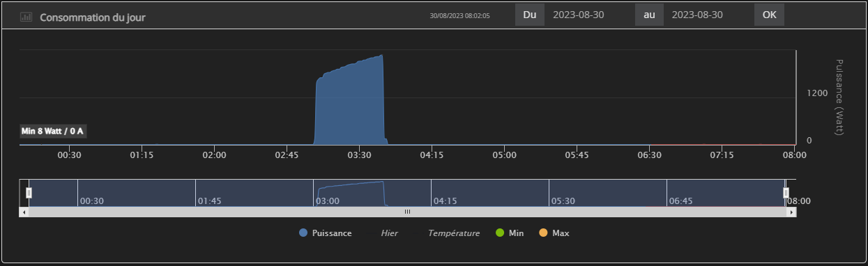Click the scrollbar right arrow under the navigator
This screenshot has width=868, height=266.
pyautogui.click(x=791, y=212)
